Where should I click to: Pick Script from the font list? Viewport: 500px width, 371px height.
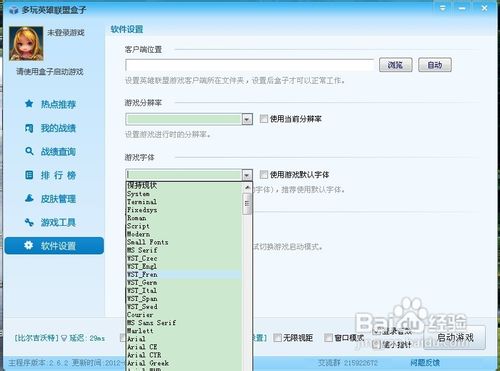(184, 226)
